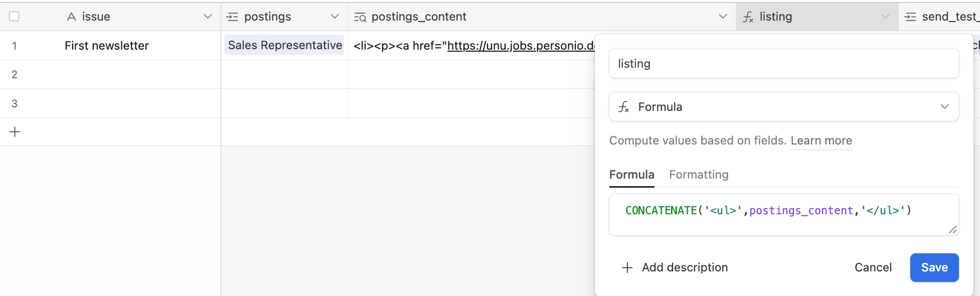Select the Formula tab
Screen dimensions: 980x296
631,175
